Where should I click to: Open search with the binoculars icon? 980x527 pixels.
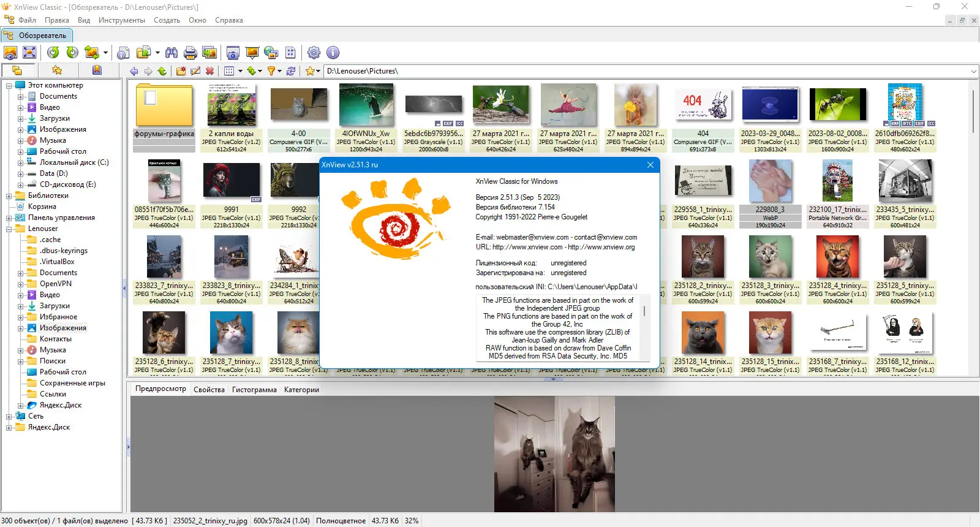[x=171, y=53]
